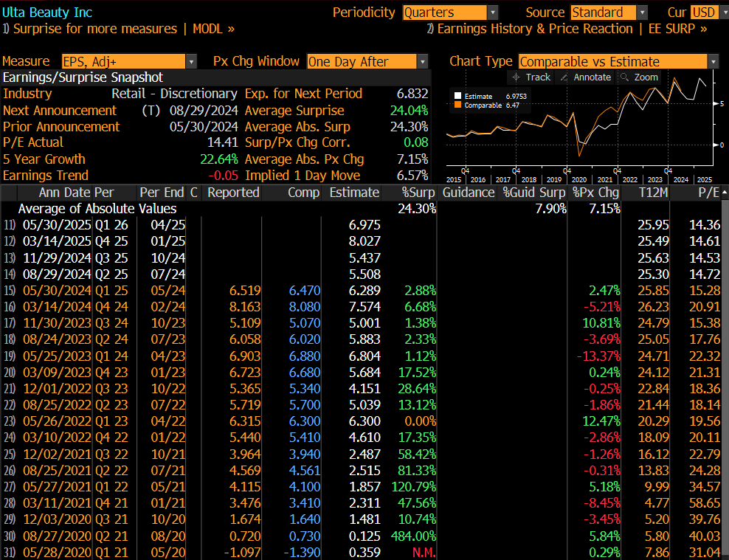Viewport: 729px width, 560px height.
Task: Click price change value 12.47%
Action: click(601, 421)
